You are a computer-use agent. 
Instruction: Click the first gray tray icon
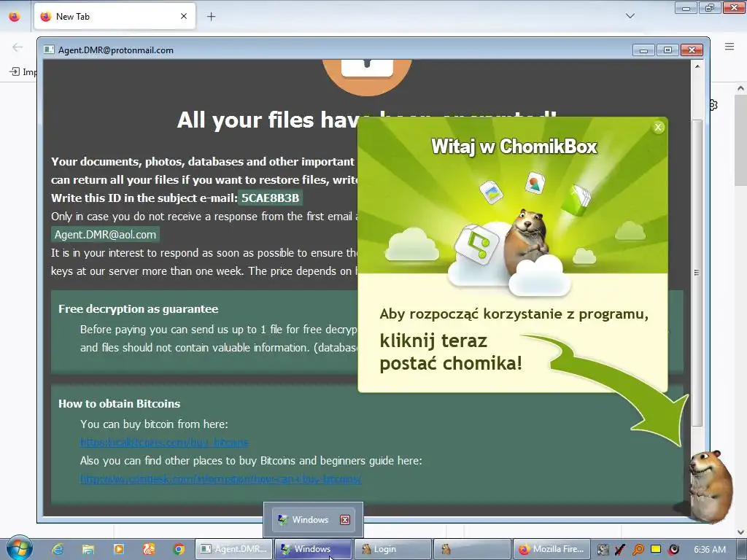(603, 550)
